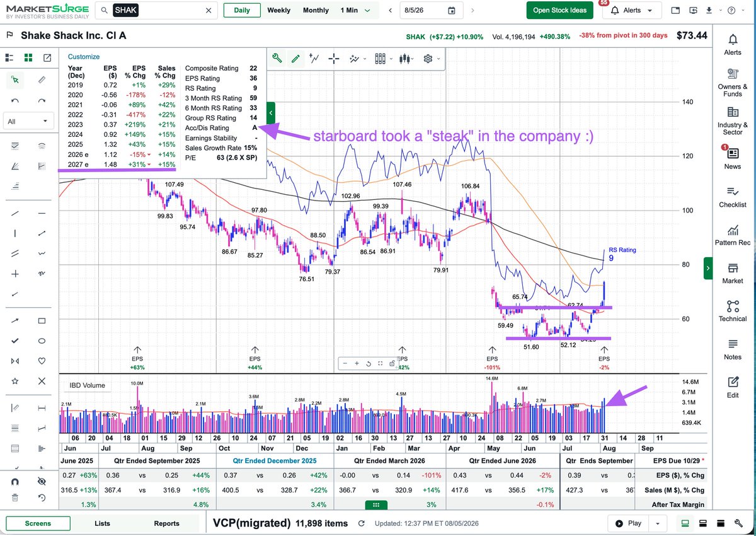The height and width of the screenshot is (536, 756).
Task: Open the Notes panel
Action: pos(733,348)
